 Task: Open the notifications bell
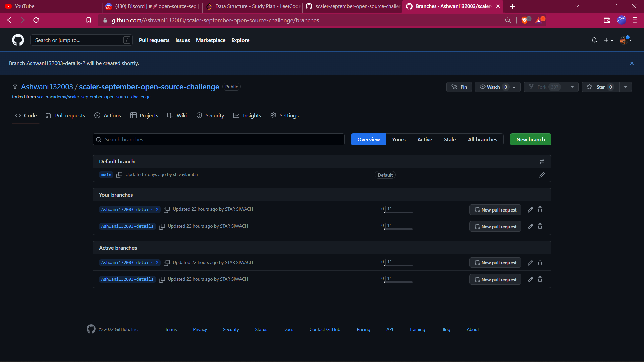coord(594,40)
